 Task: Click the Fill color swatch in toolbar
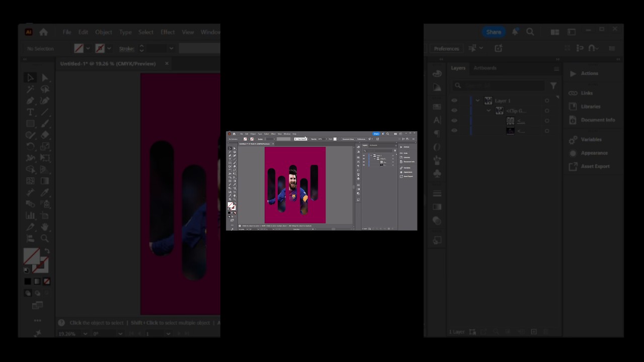pos(31,256)
